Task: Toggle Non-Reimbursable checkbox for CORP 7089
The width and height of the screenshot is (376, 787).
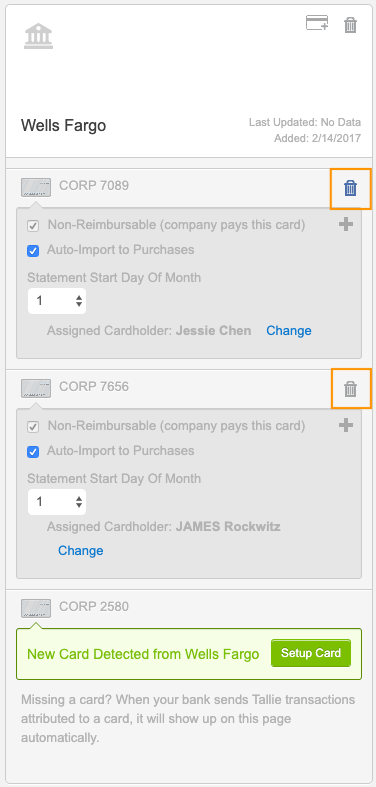Action: [x=33, y=226]
